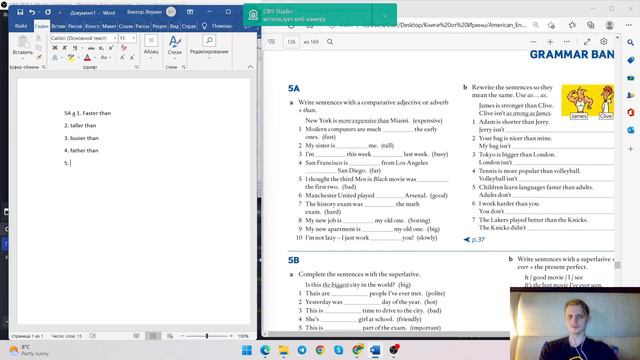Apply yellow text highlight color
The width and height of the screenshot is (640, 360).
pyautogui.click(x=71, y=58)
